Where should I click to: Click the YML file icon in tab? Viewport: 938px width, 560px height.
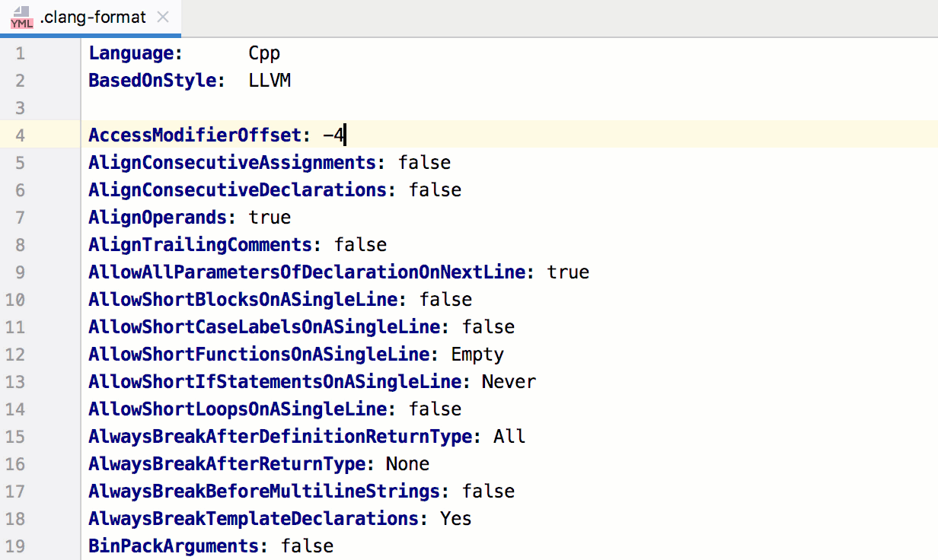tap(21, 17)
